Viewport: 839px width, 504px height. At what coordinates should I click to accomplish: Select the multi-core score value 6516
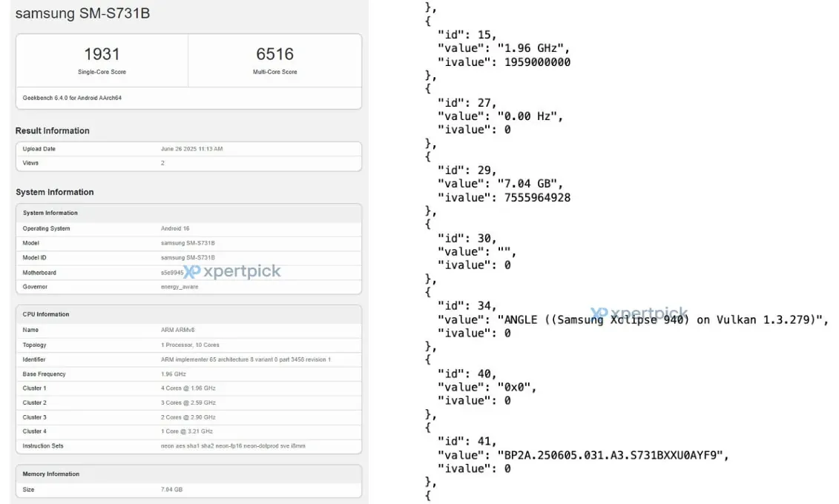(274, 54)
